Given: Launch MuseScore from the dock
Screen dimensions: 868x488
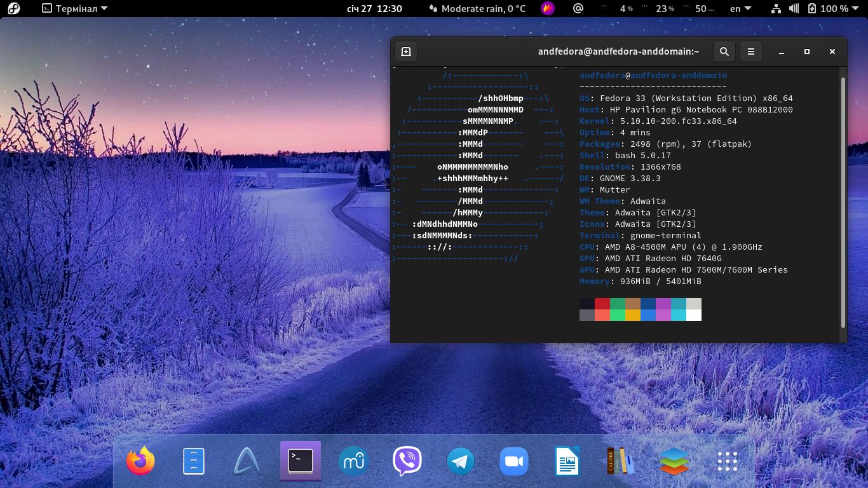Looking at the screenshot, I should (353, 461).
